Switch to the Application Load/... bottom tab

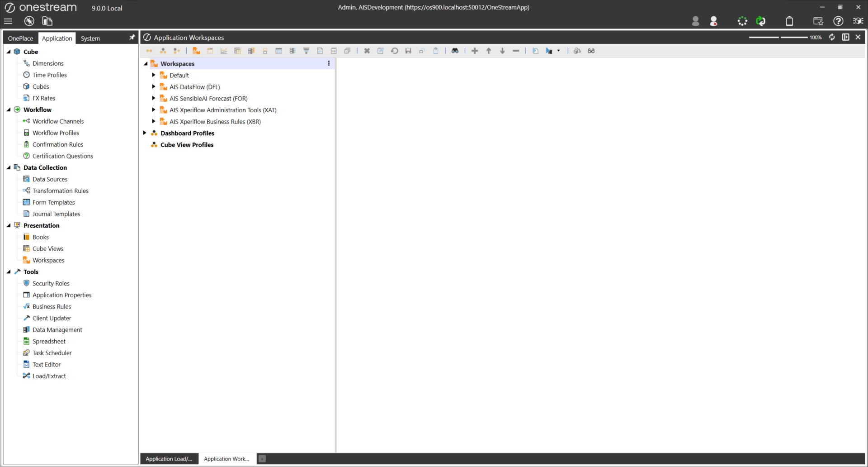point(169,459)
